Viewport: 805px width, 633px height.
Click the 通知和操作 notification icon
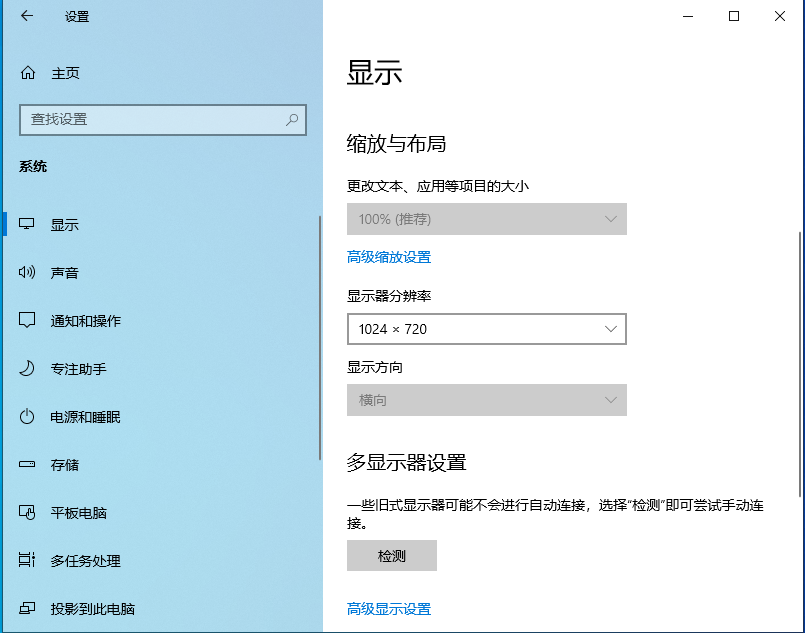click(x=27, y=320)
